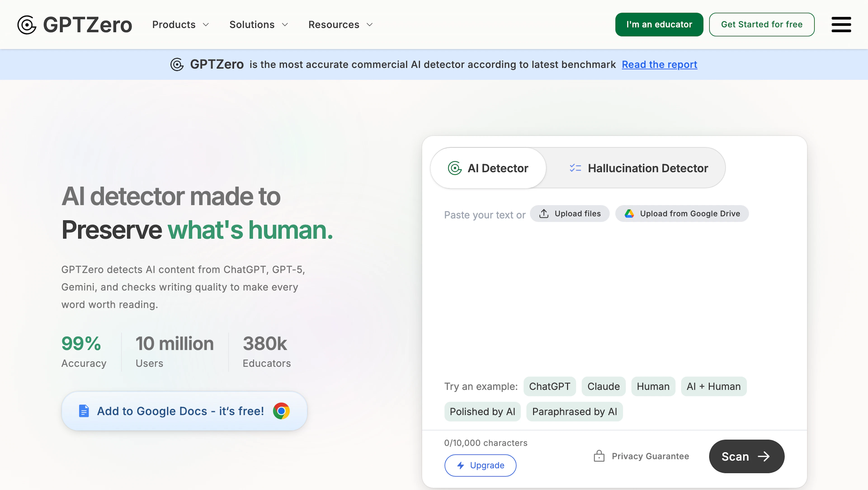The height and width of the screenshot is (490, 868).
Task: Select the ChatGPT example chip
Action: tap(549, 386)
